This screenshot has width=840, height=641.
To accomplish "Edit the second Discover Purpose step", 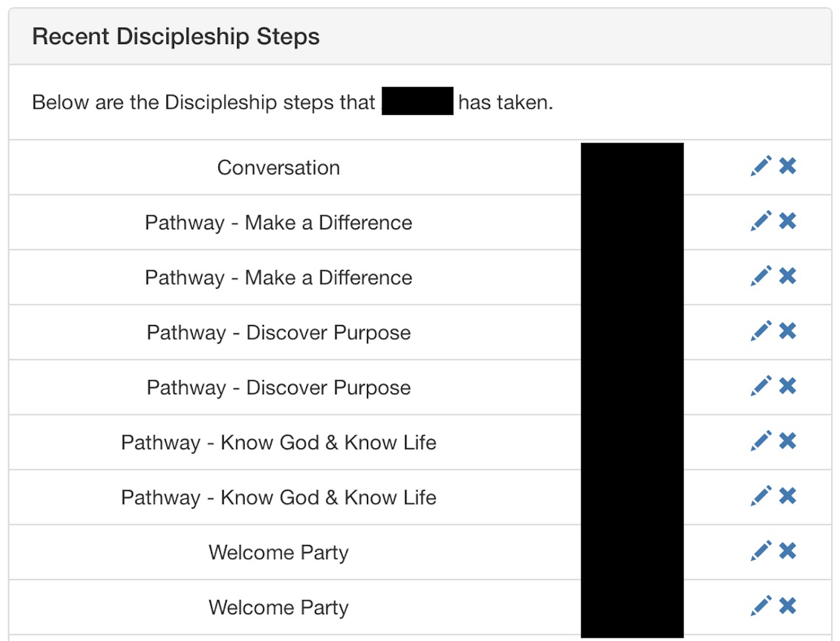I will pyautogui.click(x=761, y=386).
